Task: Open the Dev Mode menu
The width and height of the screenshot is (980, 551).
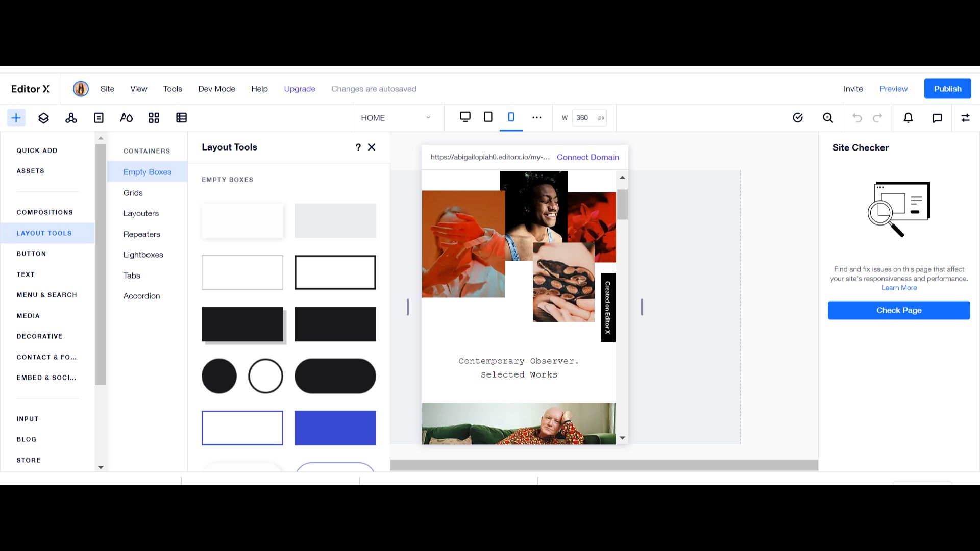Action: [216, 89]
